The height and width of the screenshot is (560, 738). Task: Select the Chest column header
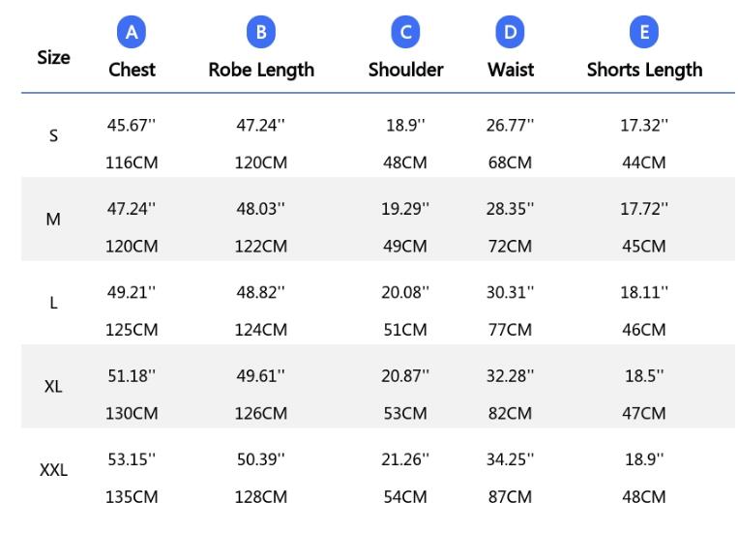pyautogui.click(x=132, y=70)
